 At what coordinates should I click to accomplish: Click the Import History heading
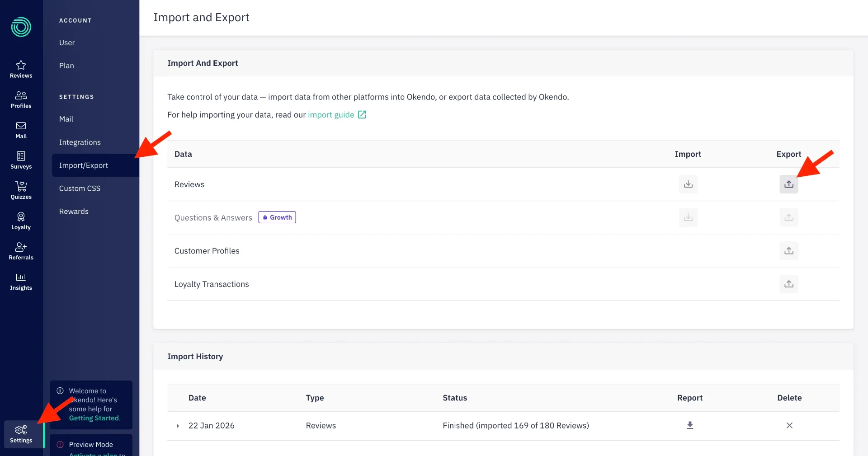195,357
